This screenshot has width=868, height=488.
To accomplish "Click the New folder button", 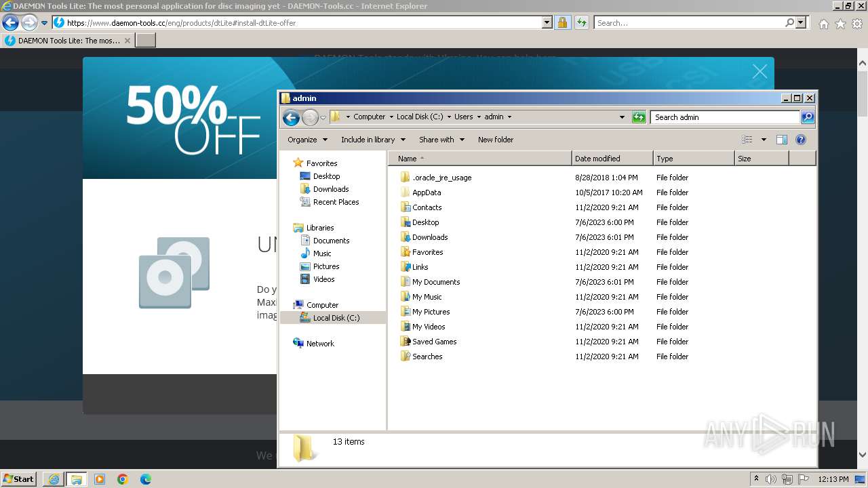I will tap(496, 140).
